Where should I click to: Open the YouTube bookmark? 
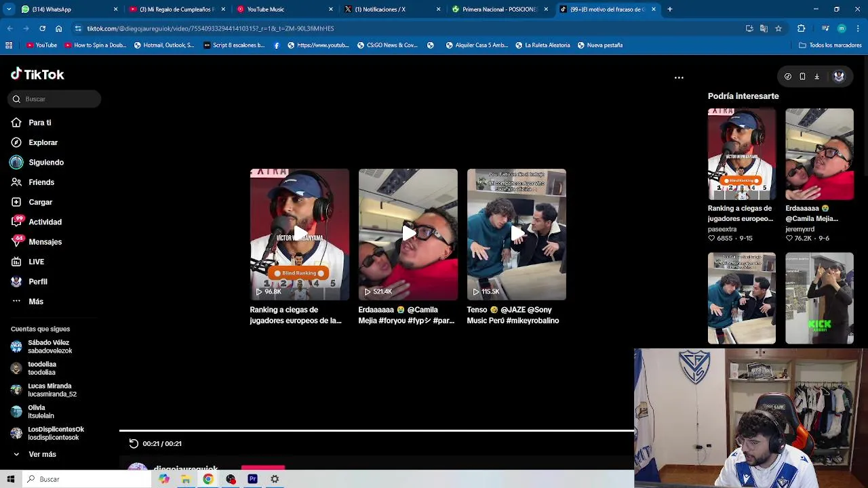tap(41, 45)
